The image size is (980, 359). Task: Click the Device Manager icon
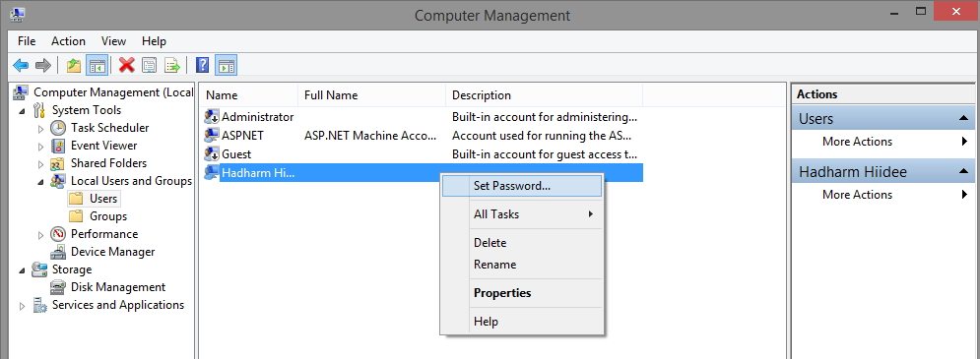pyautogui.click(x=58, y=252)
